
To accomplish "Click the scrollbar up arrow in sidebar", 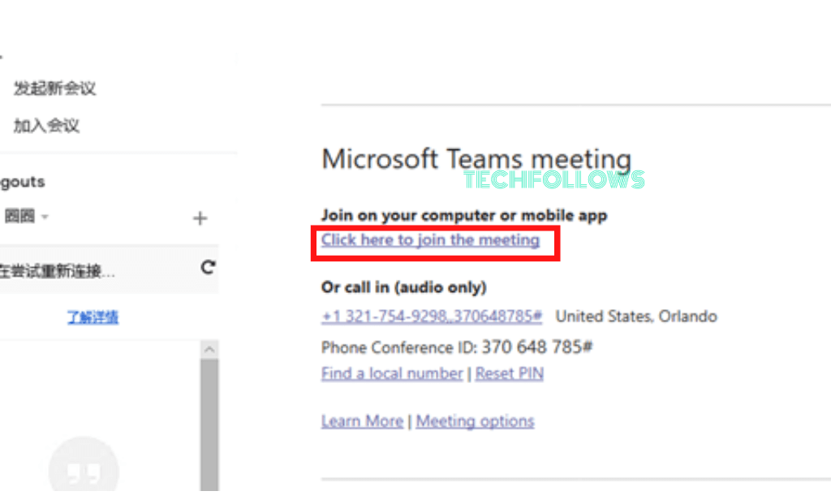I will (209, 349).
